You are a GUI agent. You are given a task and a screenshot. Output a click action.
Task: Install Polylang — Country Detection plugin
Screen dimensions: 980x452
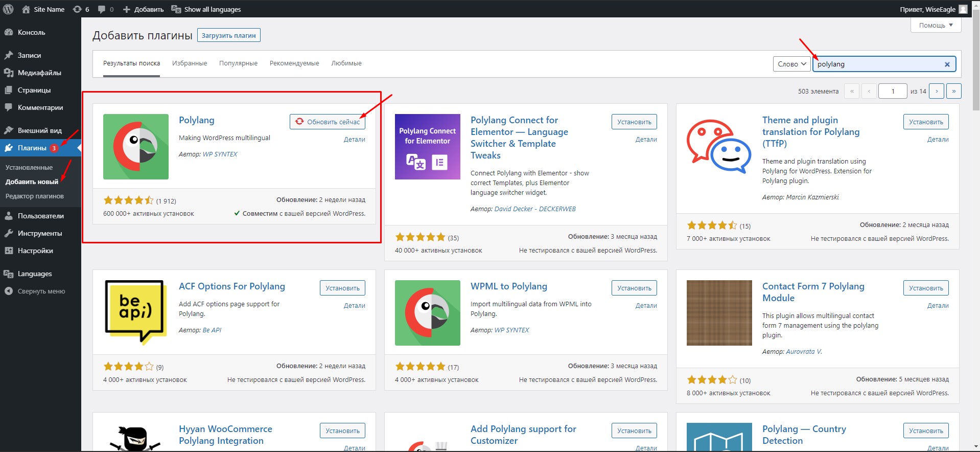(x=926, y=431)
